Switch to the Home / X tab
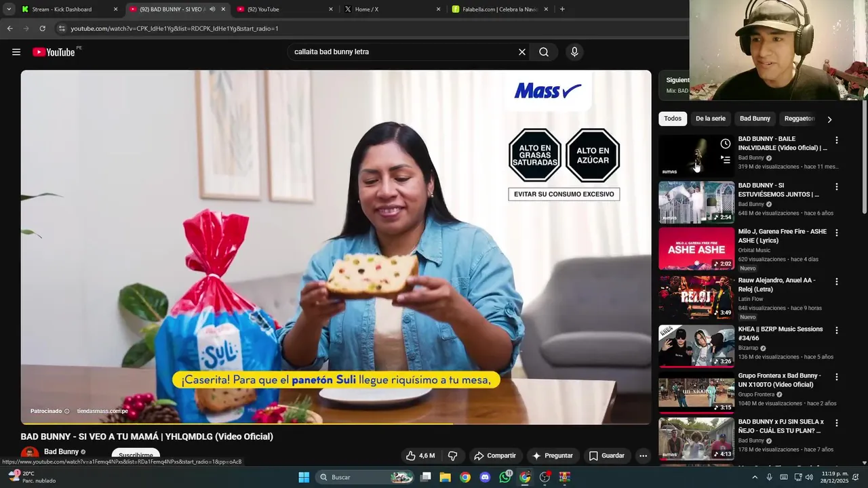This screenshot has width=868, height=488. point(392,9)
